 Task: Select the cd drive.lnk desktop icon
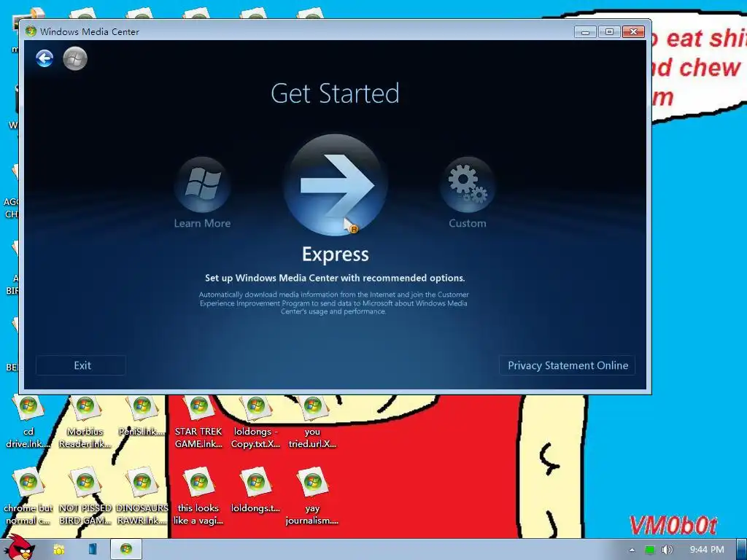pyautogui.click(x=28, y=423)
